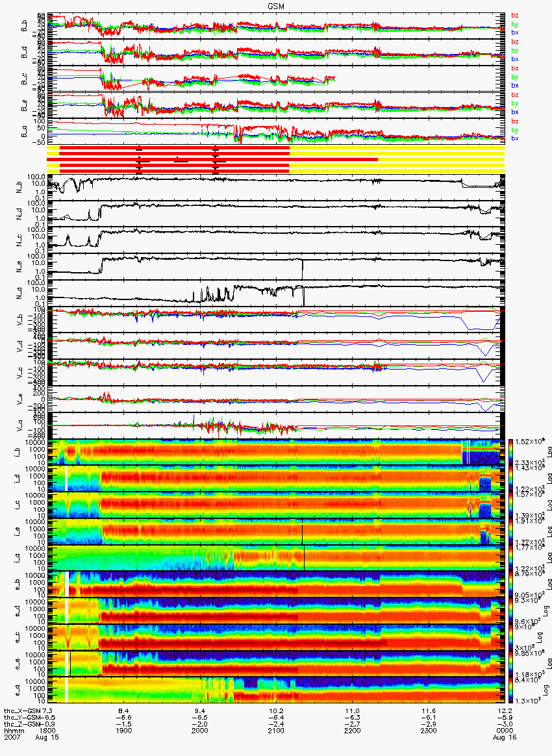Pick the V_c velocity panel label

tap(19, 373)
